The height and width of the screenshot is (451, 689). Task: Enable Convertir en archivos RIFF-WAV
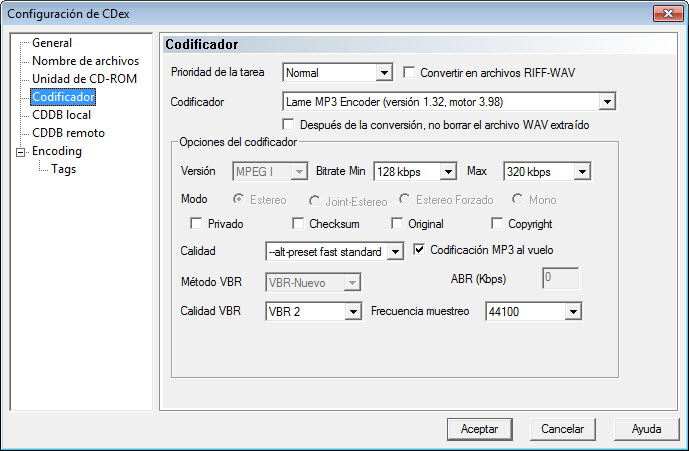click(409, 73)
